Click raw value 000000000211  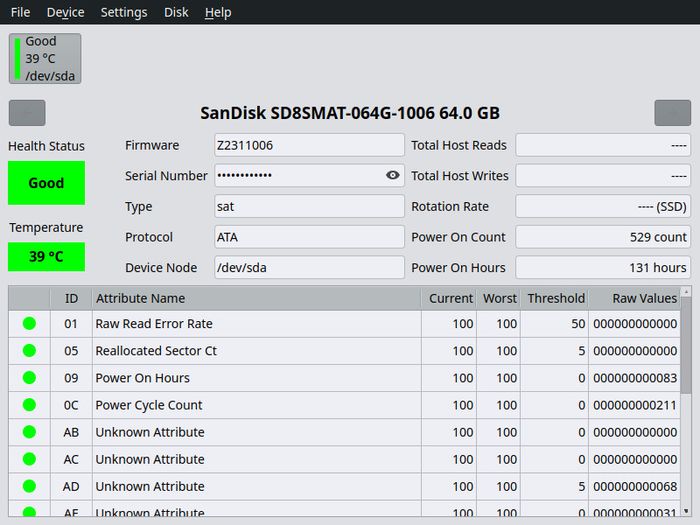tap(635, 405)
